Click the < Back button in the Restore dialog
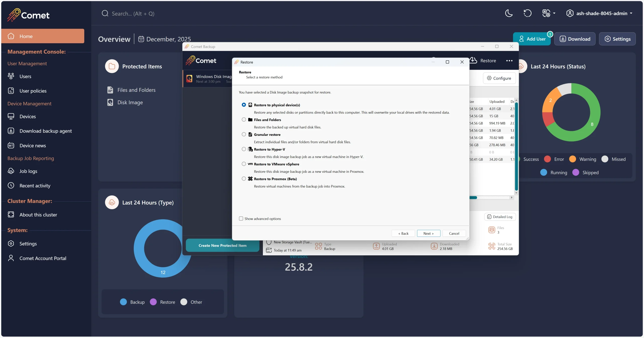This screenshot has width=644, height=338. click(403, 233)
